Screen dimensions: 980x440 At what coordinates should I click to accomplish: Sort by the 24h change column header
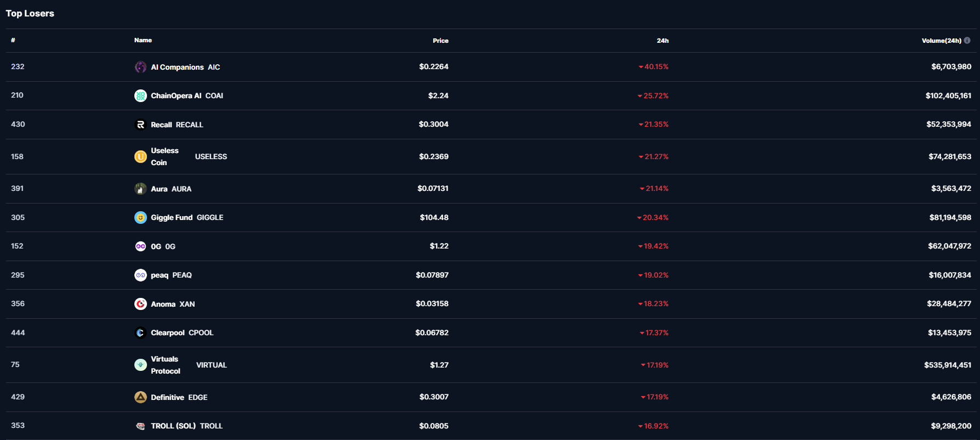coord(662,41)
